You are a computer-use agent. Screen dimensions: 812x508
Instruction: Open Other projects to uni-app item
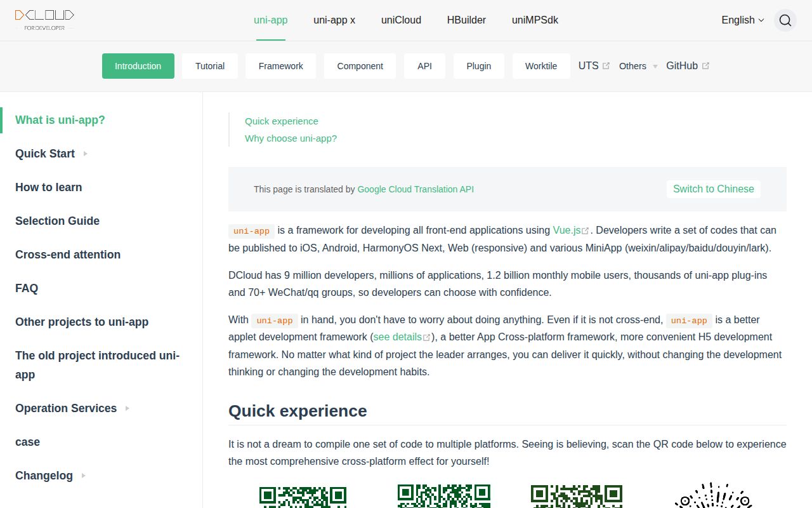point(82,322)
